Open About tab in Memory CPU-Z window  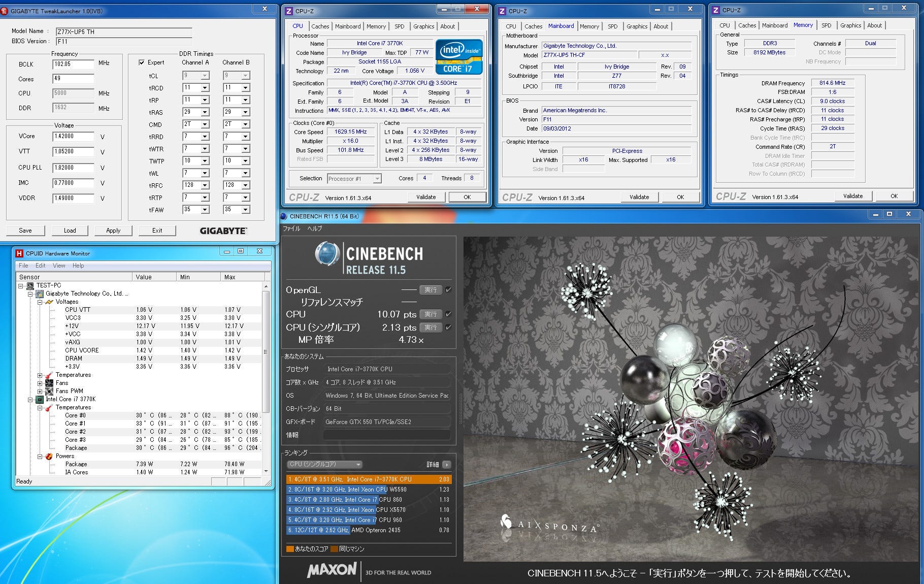coord(874,25)
